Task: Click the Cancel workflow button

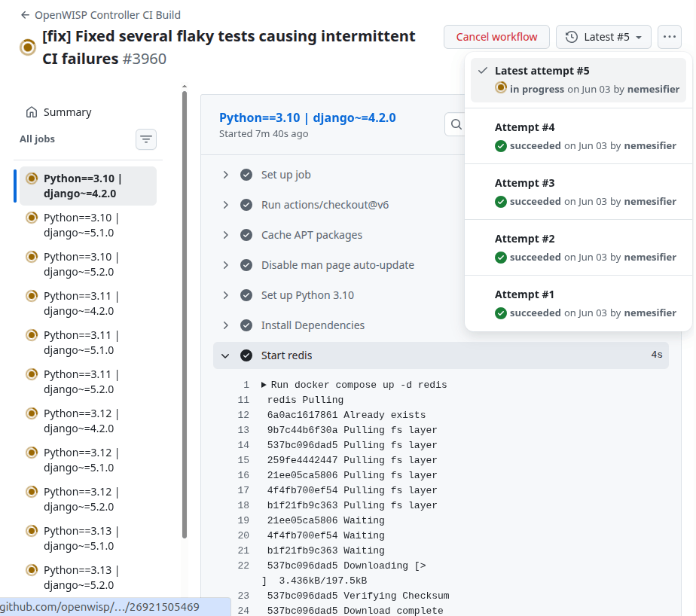Action: (496, 37)
